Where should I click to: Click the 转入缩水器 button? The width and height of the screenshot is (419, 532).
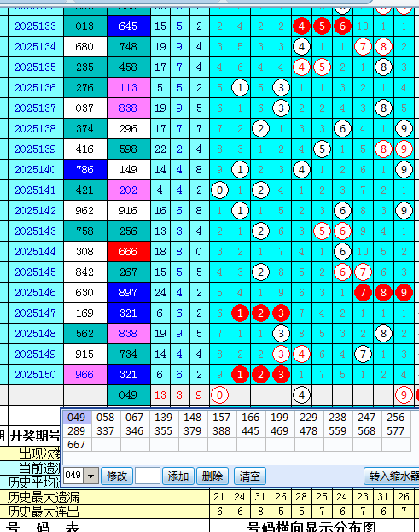[x=392, y=476]
